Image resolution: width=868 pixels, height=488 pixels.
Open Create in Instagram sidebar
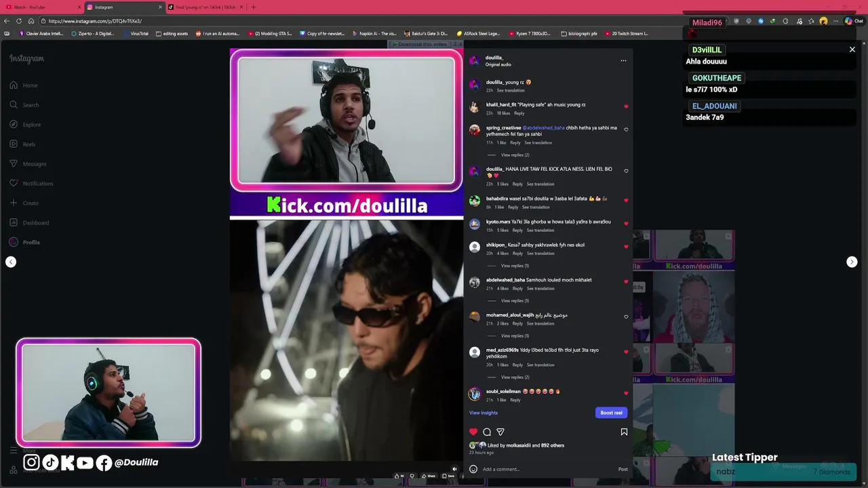tap(24, 203)
